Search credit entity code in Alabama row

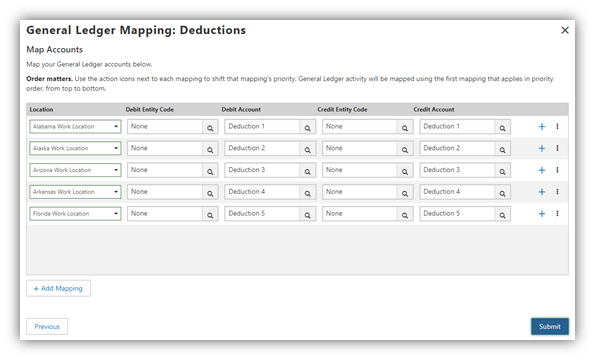tap(405, 127)
